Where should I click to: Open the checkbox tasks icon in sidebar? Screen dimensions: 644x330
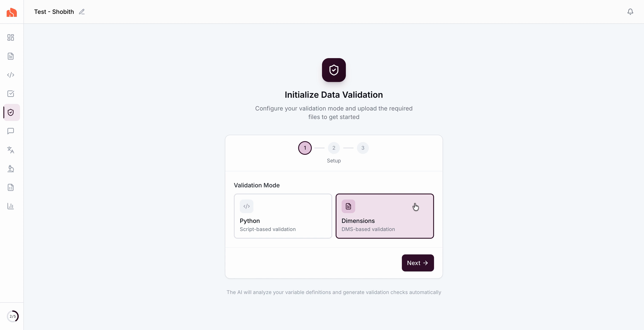11,94
